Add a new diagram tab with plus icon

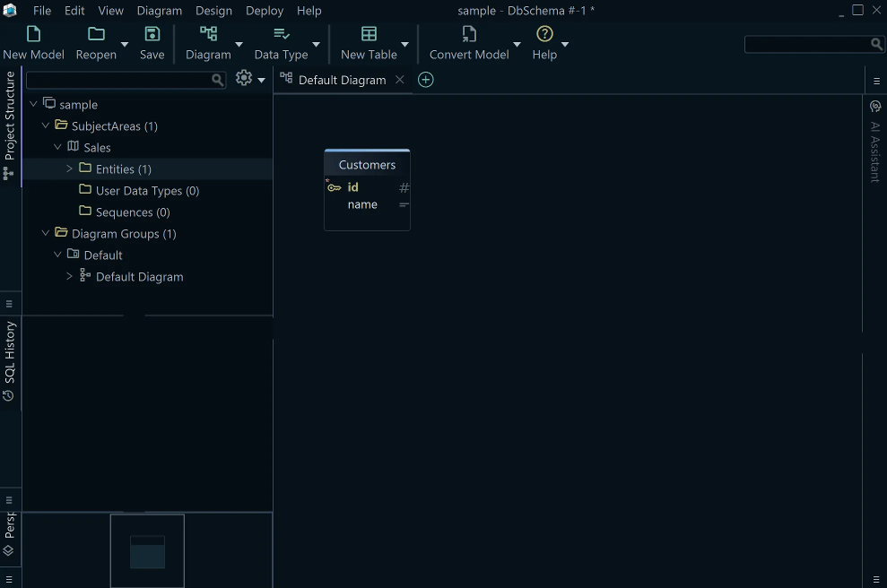(x=426, y=80)
